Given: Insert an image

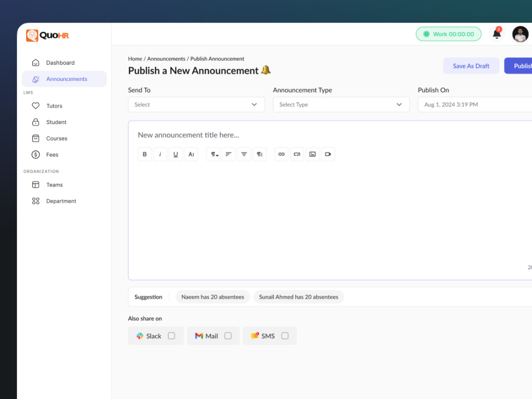Looking at the screenshot, I should click(x=312, y=154).
